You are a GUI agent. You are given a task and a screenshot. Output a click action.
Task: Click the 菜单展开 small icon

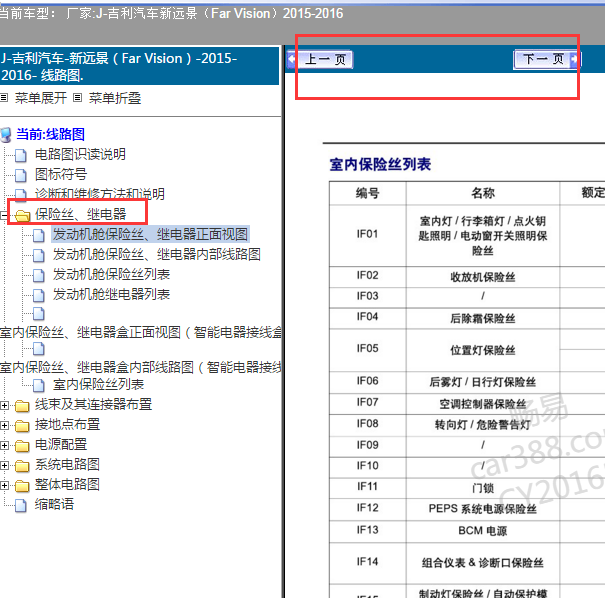[4, 98]
